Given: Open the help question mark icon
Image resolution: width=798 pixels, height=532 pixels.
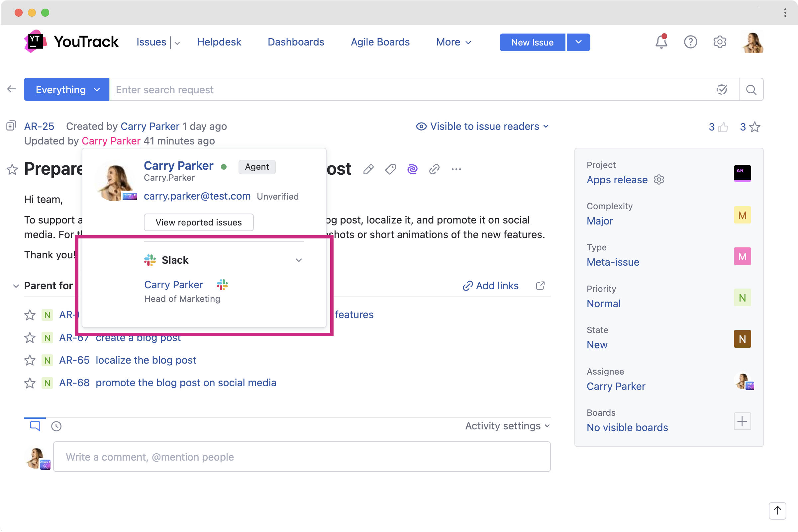Looking at the screenshot, I should coord(690,42).
